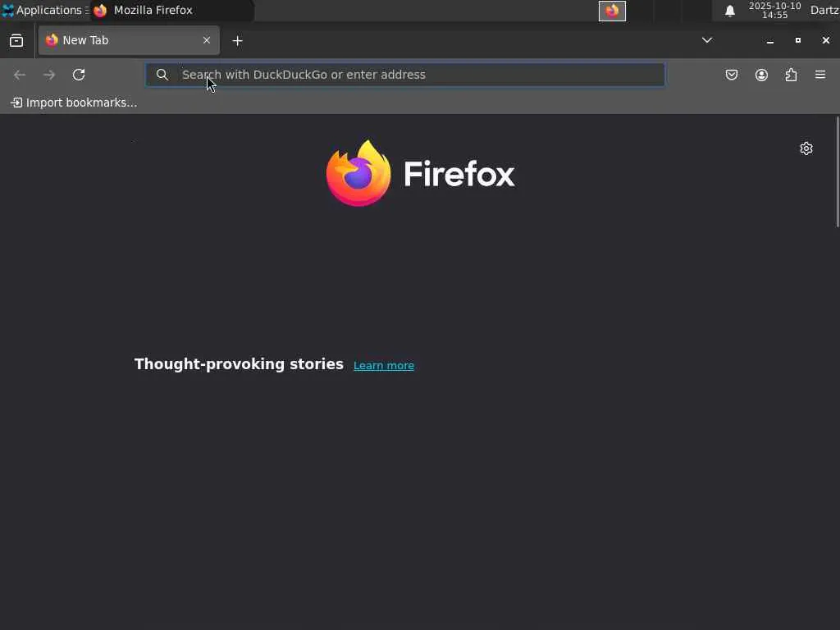The image size is (840, 630).
Task: Click the date and time clock
Action: click(774, 10)
